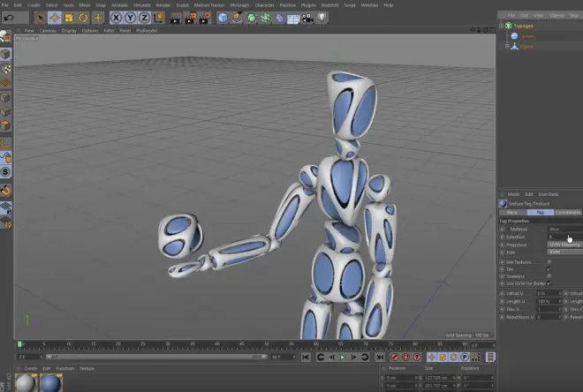Select the Move tool in the top toolbar

pyautogui.click(x=55, y=18)
